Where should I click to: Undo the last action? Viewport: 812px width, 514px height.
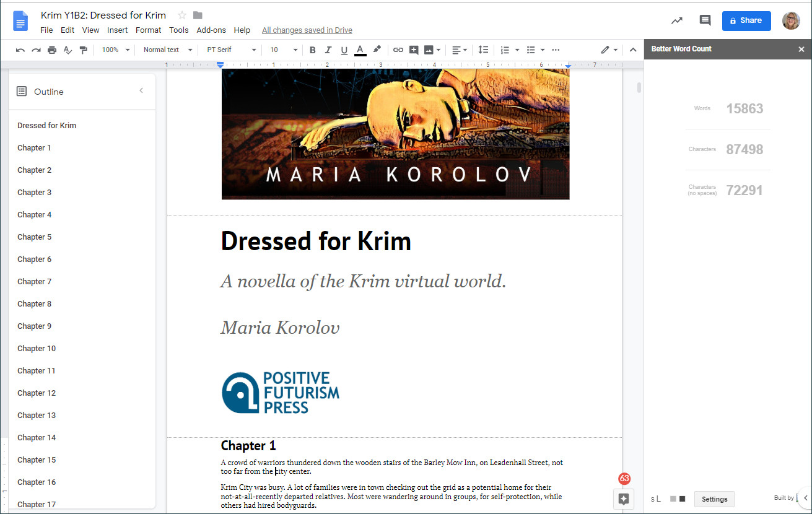(x=20, y=50)
